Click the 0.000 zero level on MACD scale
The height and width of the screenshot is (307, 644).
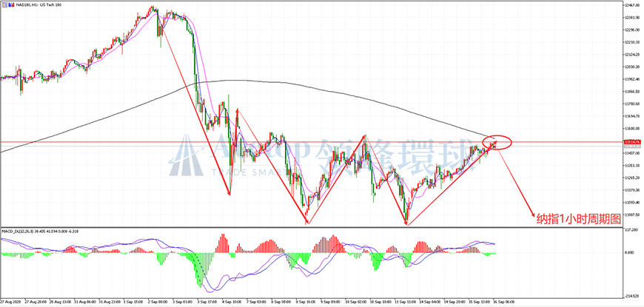pyautogui.click(x=631, y=253)
